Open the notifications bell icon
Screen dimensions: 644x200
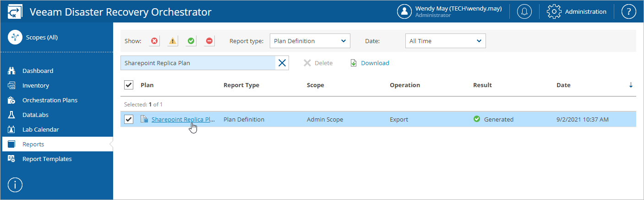coord(524,12)
